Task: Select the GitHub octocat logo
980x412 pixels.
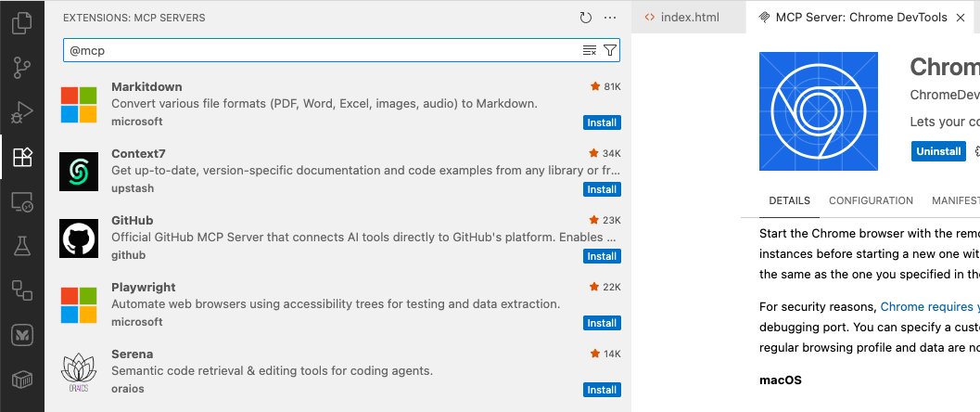Action: [x=79, y=238]
